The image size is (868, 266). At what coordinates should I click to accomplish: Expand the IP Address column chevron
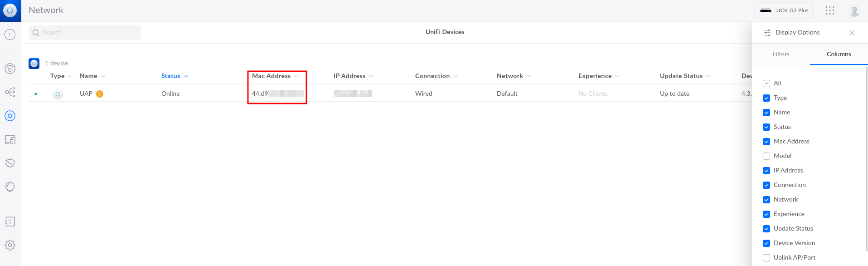tap(371, 76)
